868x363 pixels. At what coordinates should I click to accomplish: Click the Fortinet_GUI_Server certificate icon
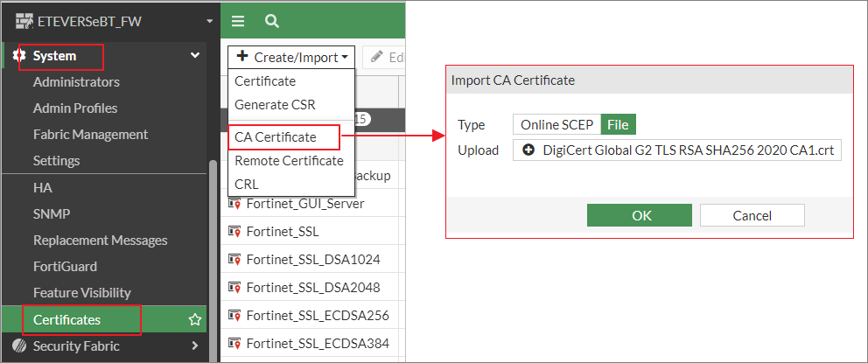pyautogui.click(x=234, y=204)
